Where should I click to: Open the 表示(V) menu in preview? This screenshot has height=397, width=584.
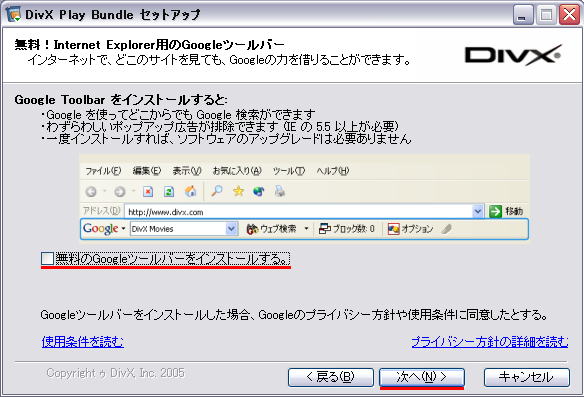click(187, 171)
